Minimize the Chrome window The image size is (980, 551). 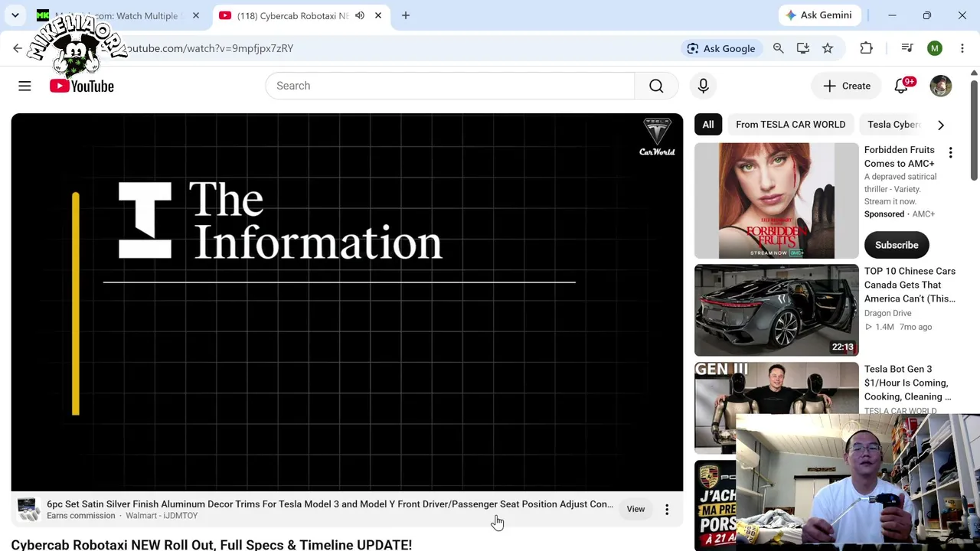tap(892, 15)
